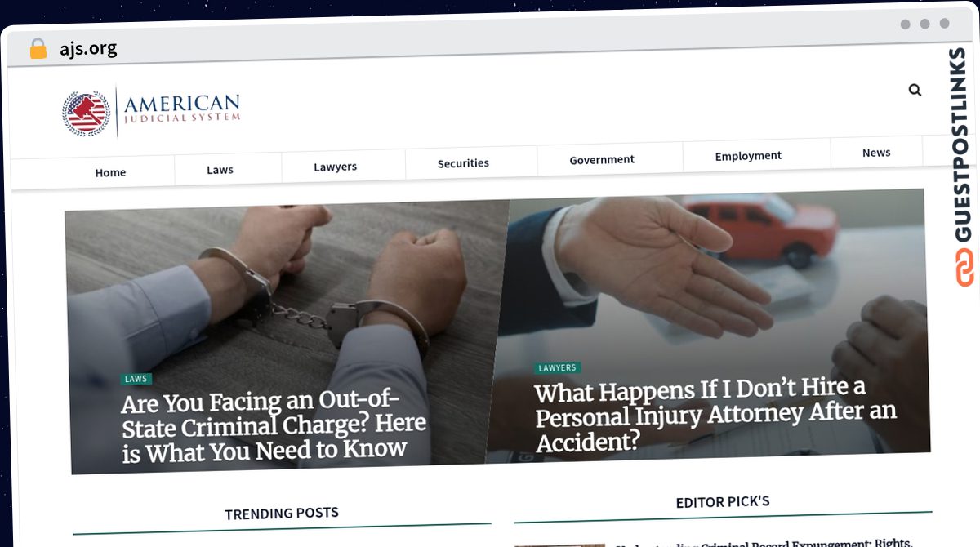Open the Home menu item

pos(110,172)
